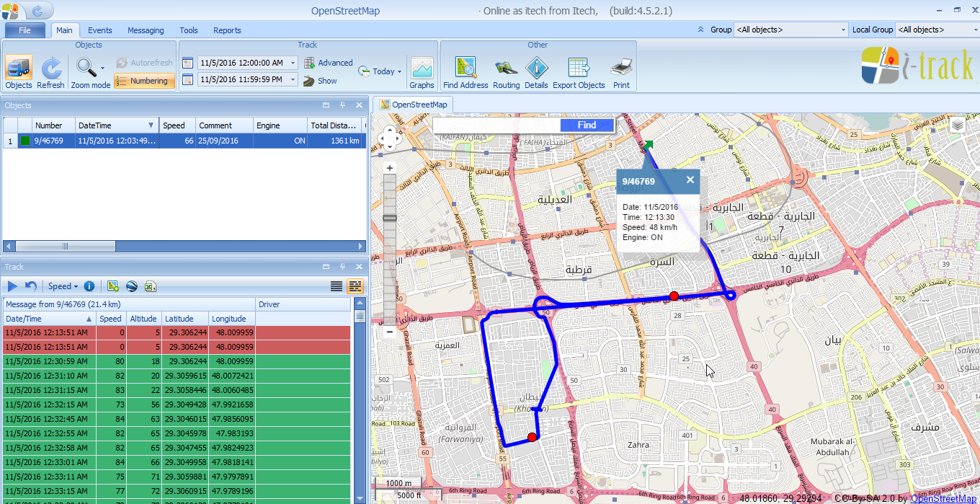Screen dimensions: 980x504
Task: Click the map zoom slider handle
Action: click(x=390, y=217)
